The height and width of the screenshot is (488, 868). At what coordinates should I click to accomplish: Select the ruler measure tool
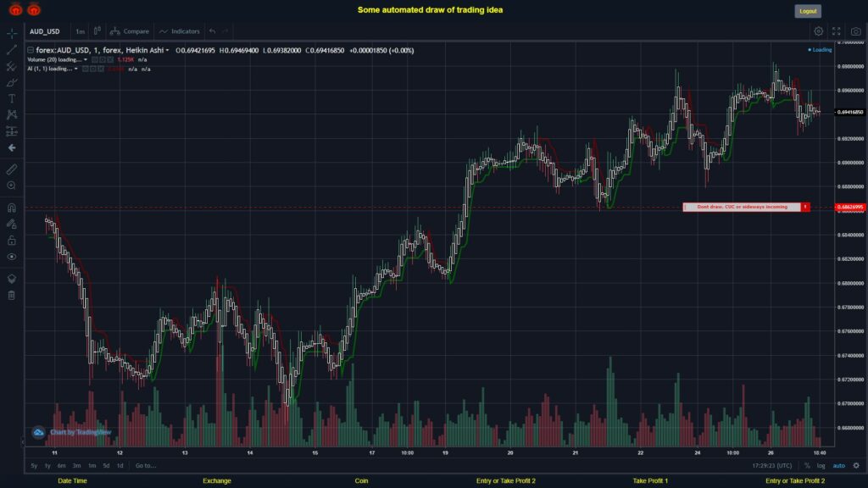12,169
